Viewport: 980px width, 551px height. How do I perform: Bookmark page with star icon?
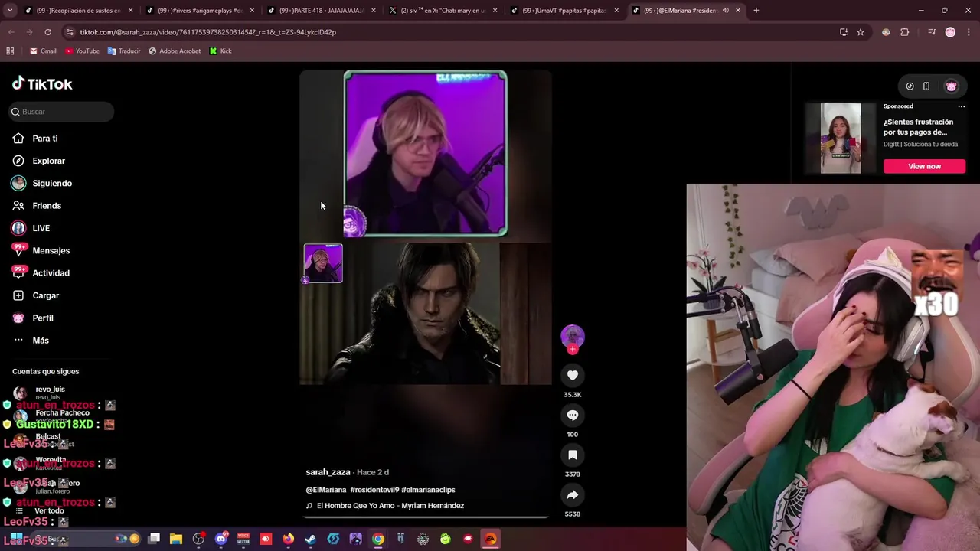click(861, 32)
